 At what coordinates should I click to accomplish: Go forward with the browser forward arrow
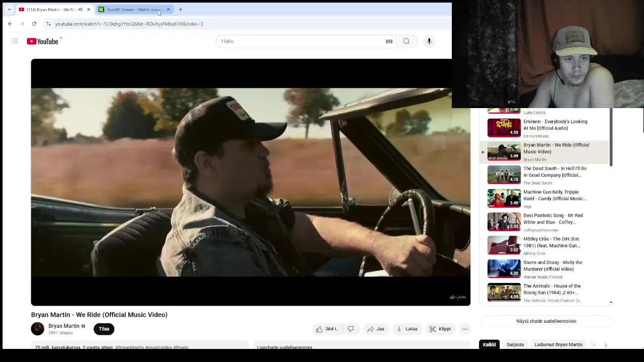click(x=22, y=24)
